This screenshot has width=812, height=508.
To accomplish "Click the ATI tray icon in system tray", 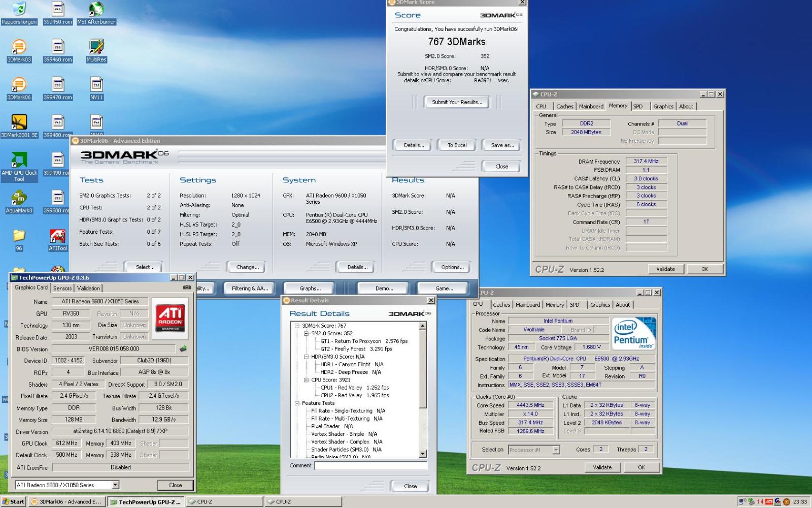I will click(769, 501).
